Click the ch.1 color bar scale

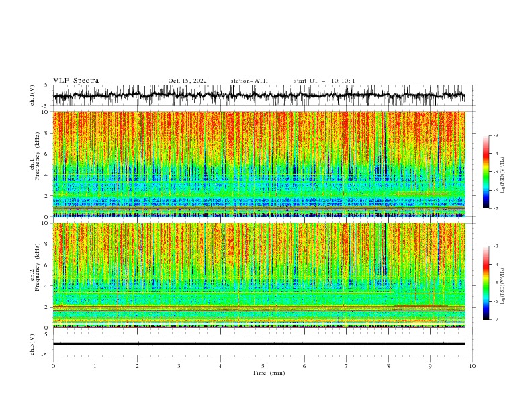coord(486,171)
